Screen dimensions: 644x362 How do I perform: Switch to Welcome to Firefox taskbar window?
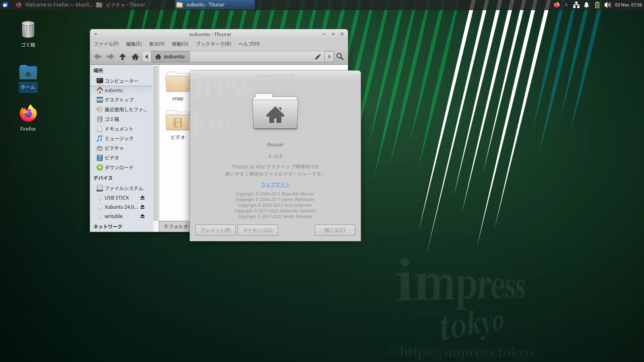[54, 5]
